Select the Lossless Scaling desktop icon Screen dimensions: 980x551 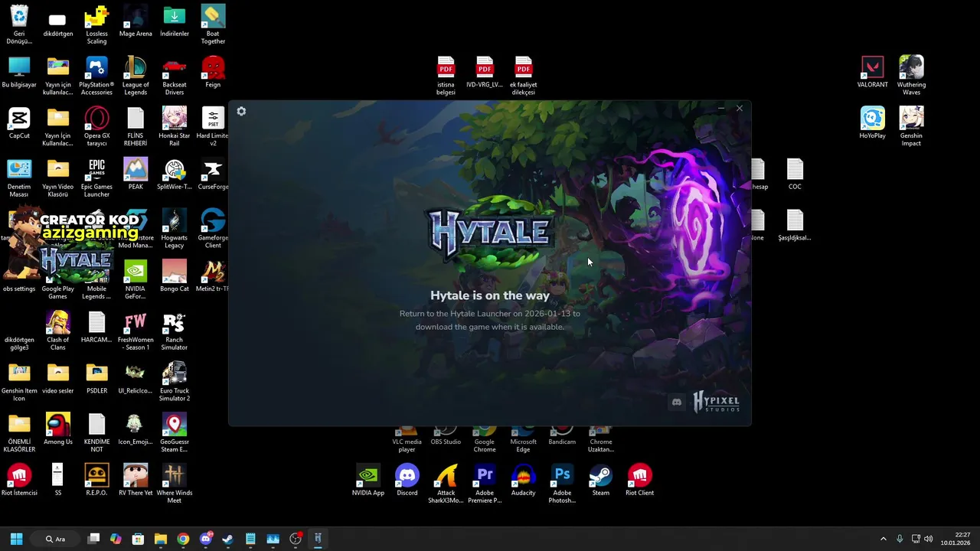96,24
